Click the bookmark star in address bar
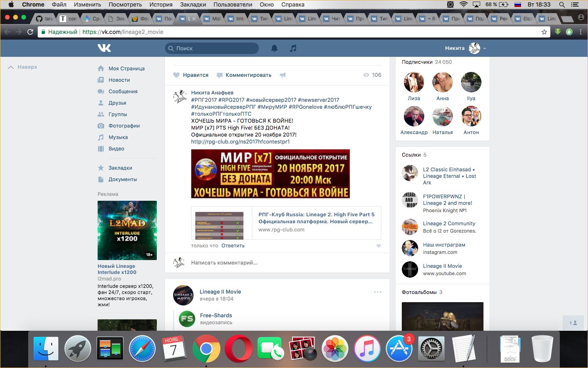 [x=544, y=32]
